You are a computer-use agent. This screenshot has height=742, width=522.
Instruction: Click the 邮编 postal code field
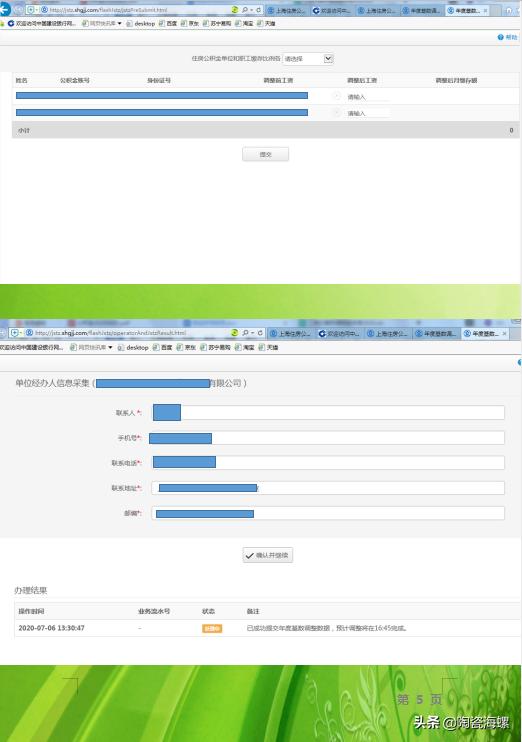pyautogui.click(x=328, y=513)
